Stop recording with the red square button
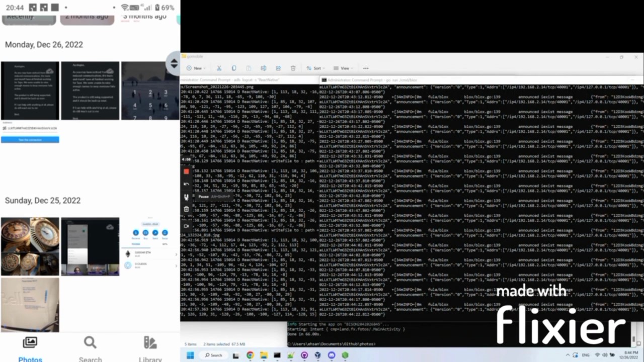 tap(186, 171)
